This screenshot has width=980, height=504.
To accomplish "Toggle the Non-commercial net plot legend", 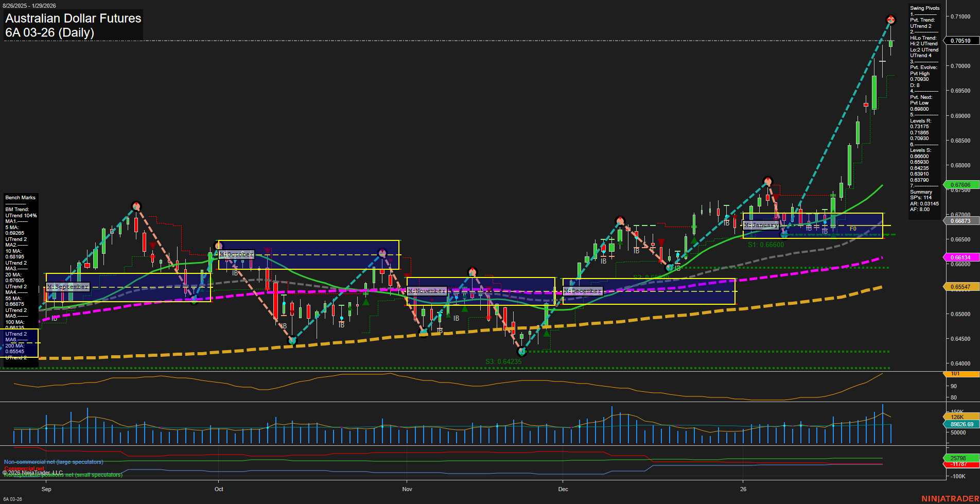I will click(x=53, y=462).
